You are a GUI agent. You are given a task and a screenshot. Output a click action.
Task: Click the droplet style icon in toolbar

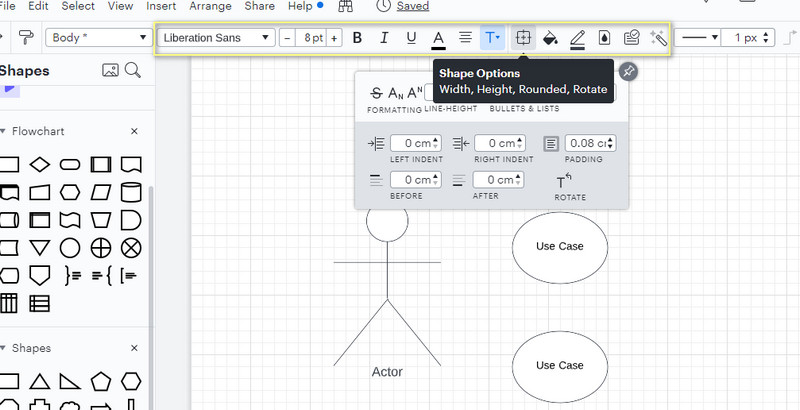point(604,38)
